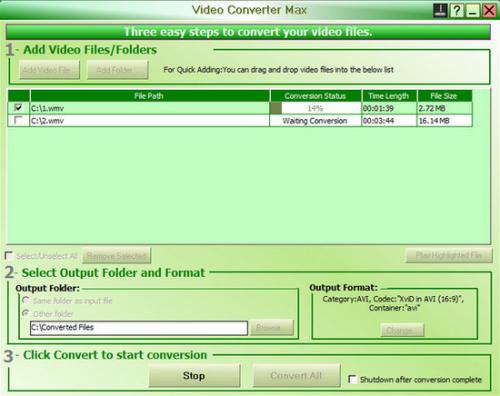The image size is (500, 396).
Task: Select the C:\2.wmv file path row
Action: 150,121
